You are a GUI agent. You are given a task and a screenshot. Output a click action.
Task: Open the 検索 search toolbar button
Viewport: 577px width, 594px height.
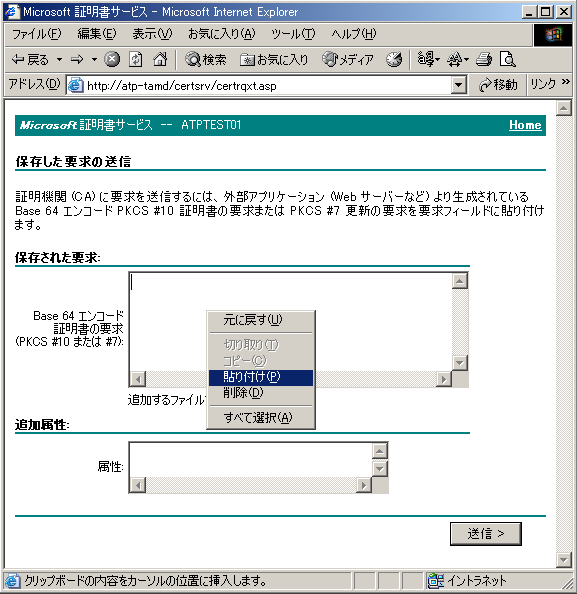click(206, 59)
